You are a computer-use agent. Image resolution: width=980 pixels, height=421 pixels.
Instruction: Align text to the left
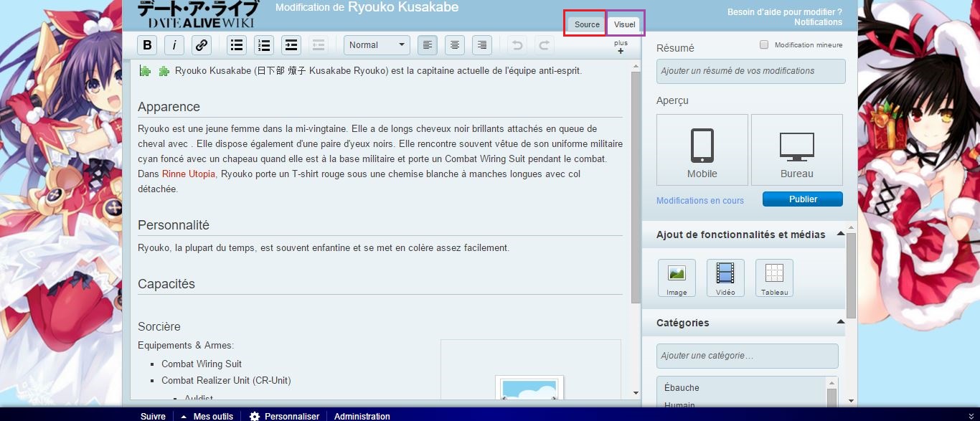428,45
